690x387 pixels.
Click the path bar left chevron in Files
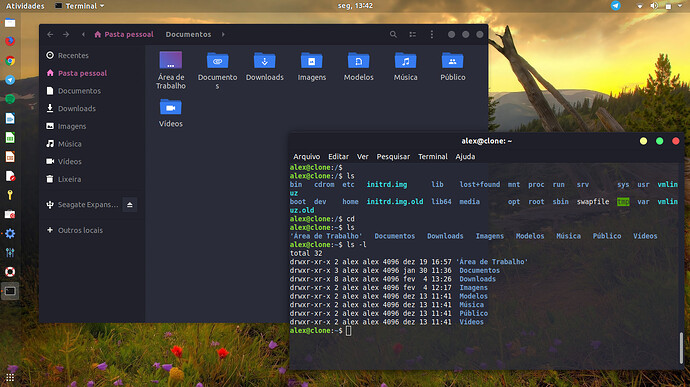[x=83, y=34]
